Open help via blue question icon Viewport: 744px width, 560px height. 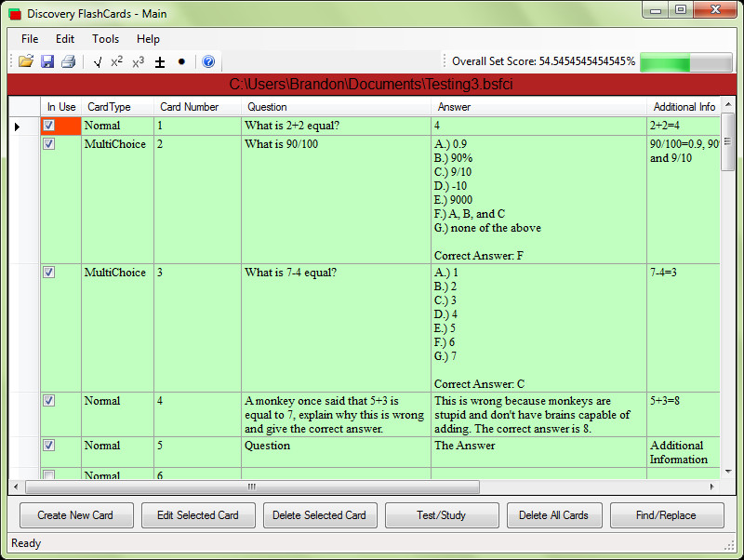(208, 61)
